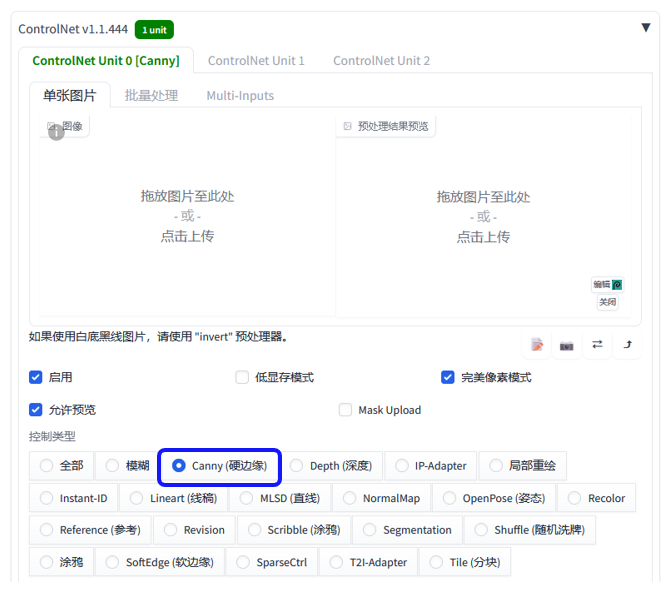Select the 涂鸦 radio button in the last row
The image size is (669, 611).
61,562
